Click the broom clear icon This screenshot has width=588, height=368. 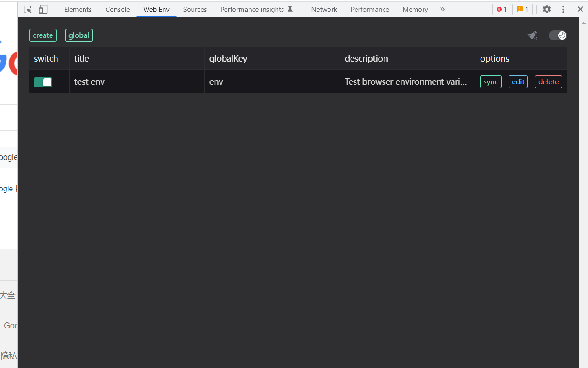click(x=532, y=35)
